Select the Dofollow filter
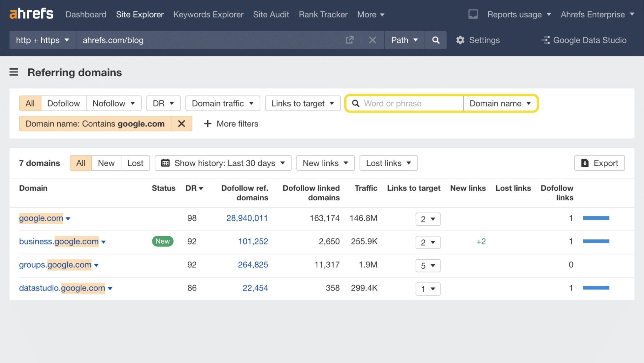 (64, 103)
